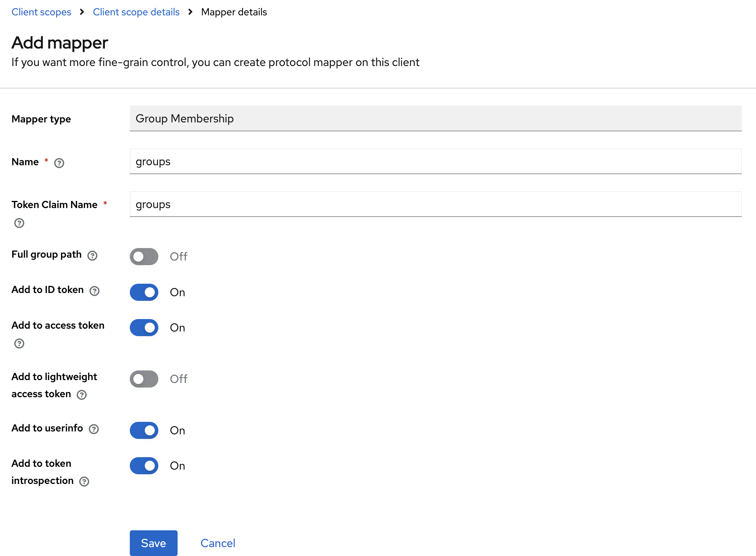Viewport: 756px width, 556px height.
Task: Enable the Full group path toggle
Action: 144,257
